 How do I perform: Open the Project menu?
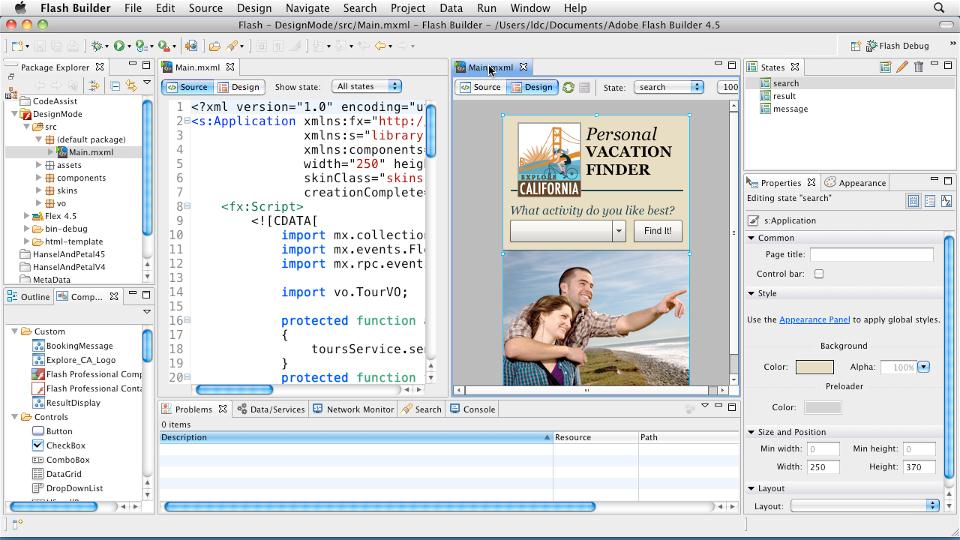tap(408, 8)
